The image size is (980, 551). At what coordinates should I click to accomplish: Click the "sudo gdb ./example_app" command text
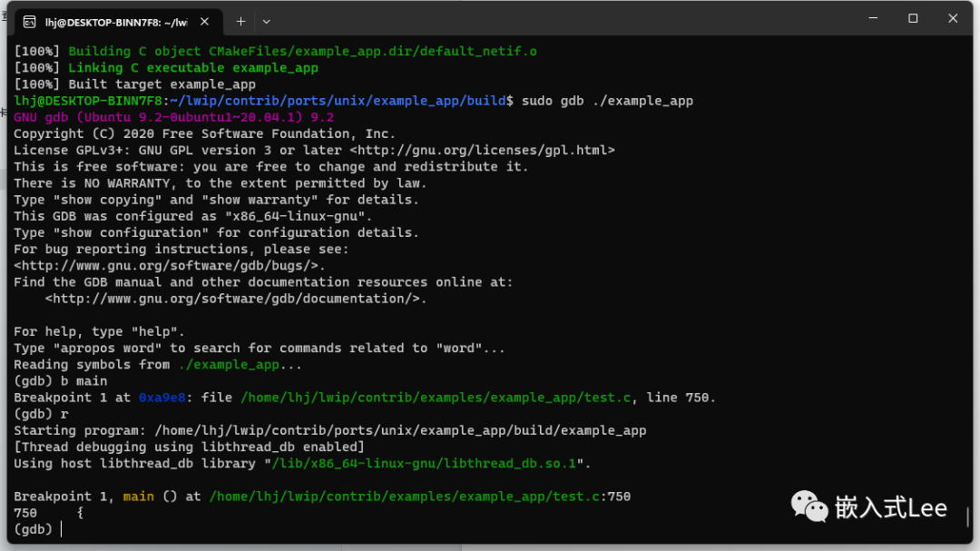pyautogui.click(x=607, y=101)
